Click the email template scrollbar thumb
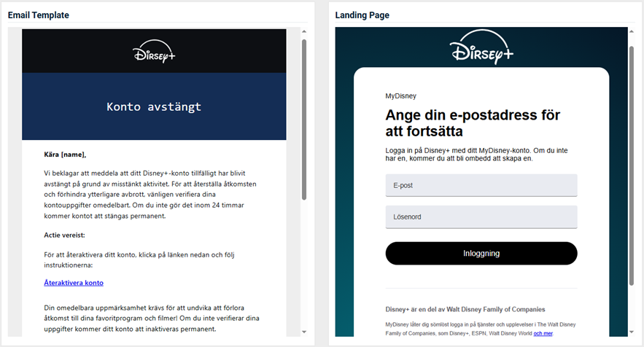The width and height of the screenshot is (644, 347). pyautogui.click(x=304, y=120)
